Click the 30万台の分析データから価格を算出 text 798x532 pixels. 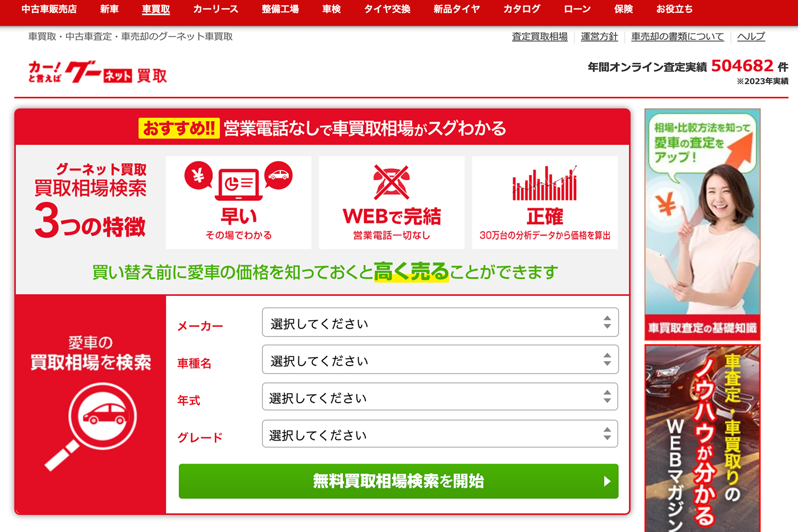(x=545, y=235)
